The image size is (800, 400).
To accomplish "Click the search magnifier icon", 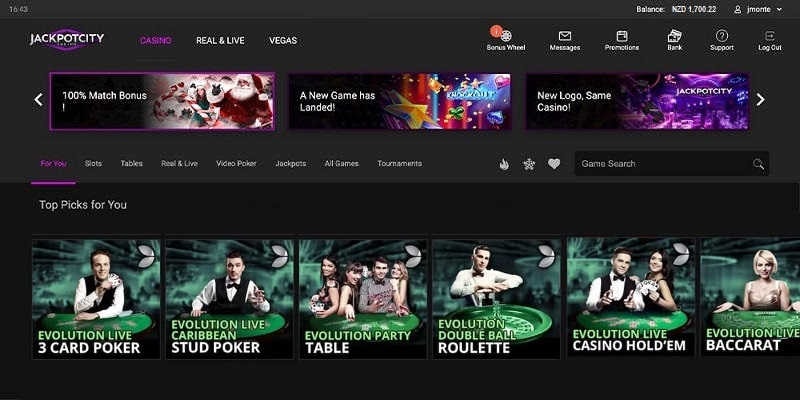I will [759, 164].
